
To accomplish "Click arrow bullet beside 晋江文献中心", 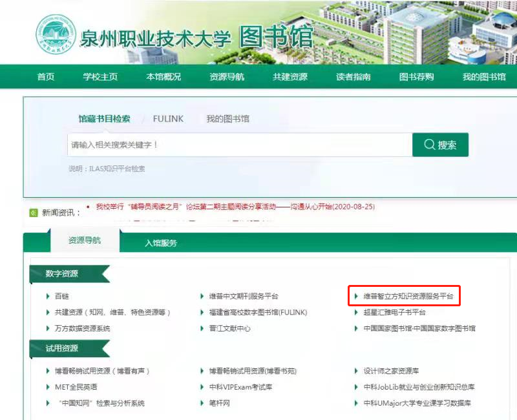I will click(202, 328).
